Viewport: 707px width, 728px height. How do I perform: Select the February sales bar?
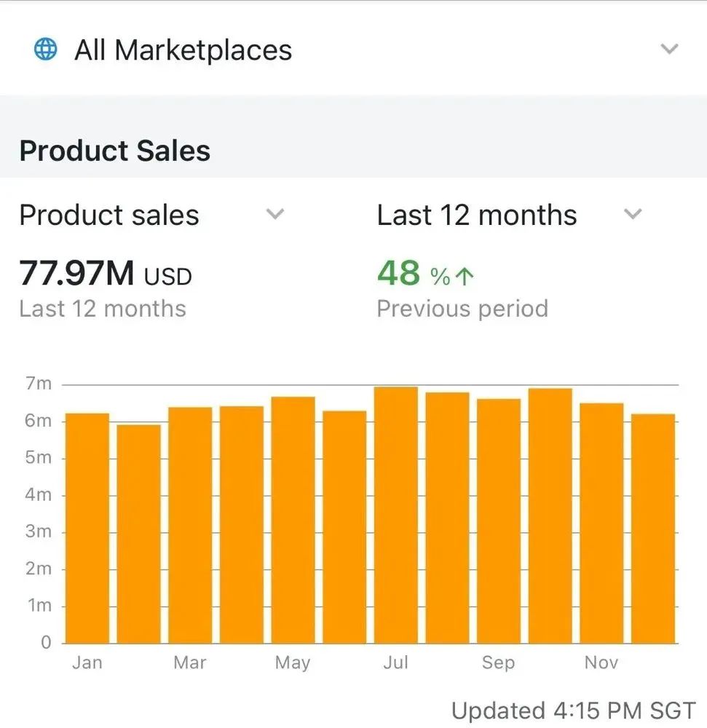[138, 534]
